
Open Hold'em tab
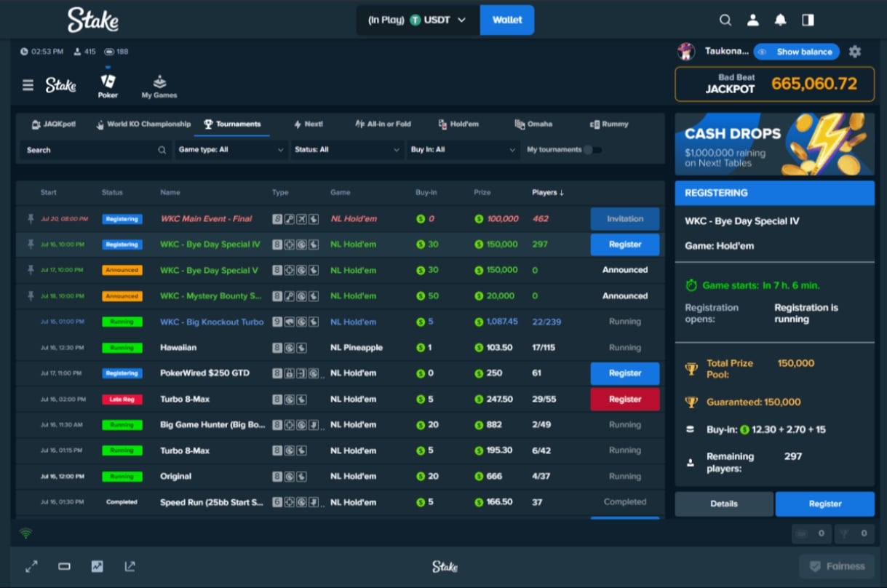pyautogui.click(x=458, y=124)
